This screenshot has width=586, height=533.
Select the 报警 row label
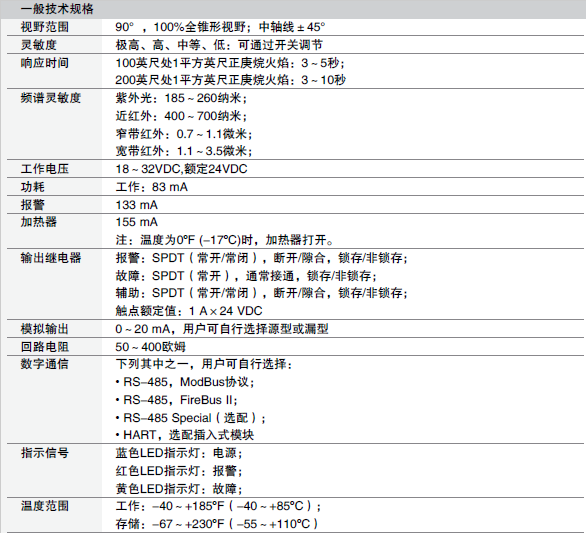tap(33, 205)
